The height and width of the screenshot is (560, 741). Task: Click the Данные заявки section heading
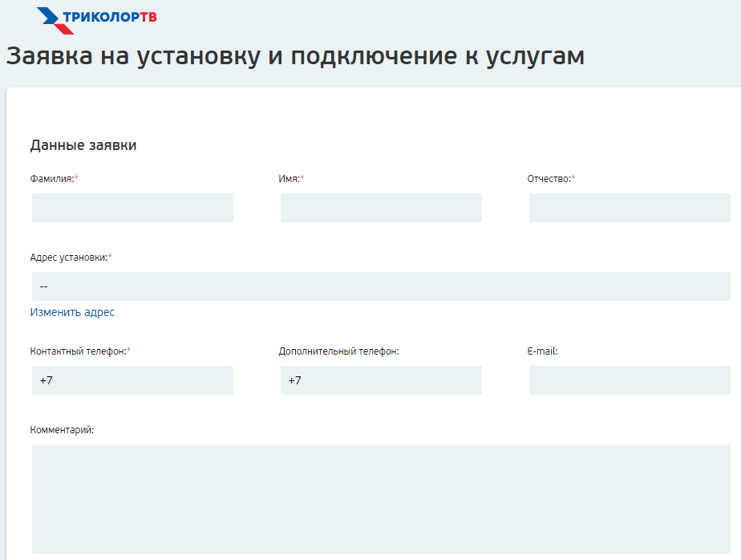83,145
